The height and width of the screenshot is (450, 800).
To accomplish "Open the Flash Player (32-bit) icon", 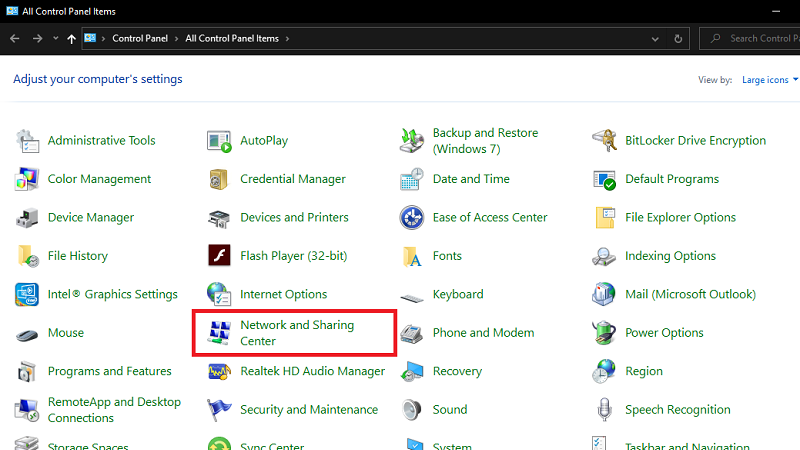I will pyautogui.click(x=220, y=256).
